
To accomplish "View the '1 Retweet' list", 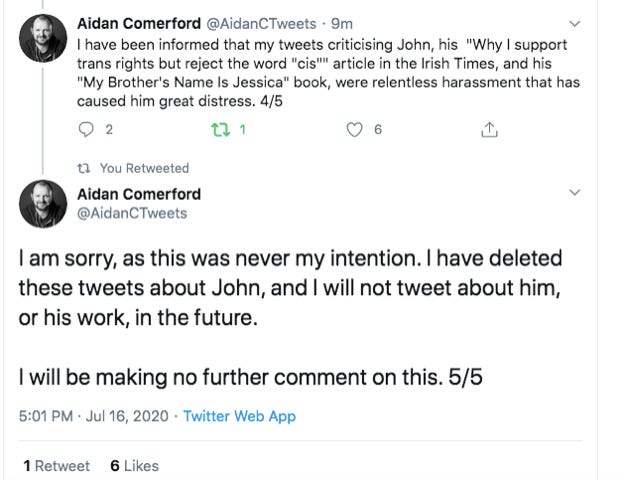I will click(56, 466).
